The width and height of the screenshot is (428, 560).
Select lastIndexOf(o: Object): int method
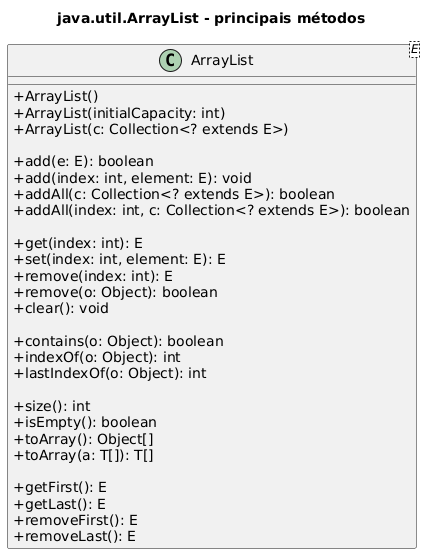tap(110, 373)
